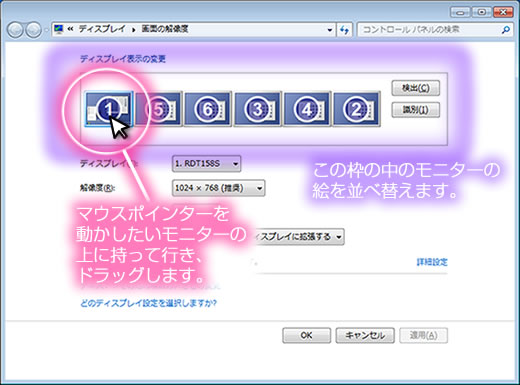Select monitor 2 thumbnail
Image resolution: width=520 pixels, height=385 pixels.
tap(357, 109)
